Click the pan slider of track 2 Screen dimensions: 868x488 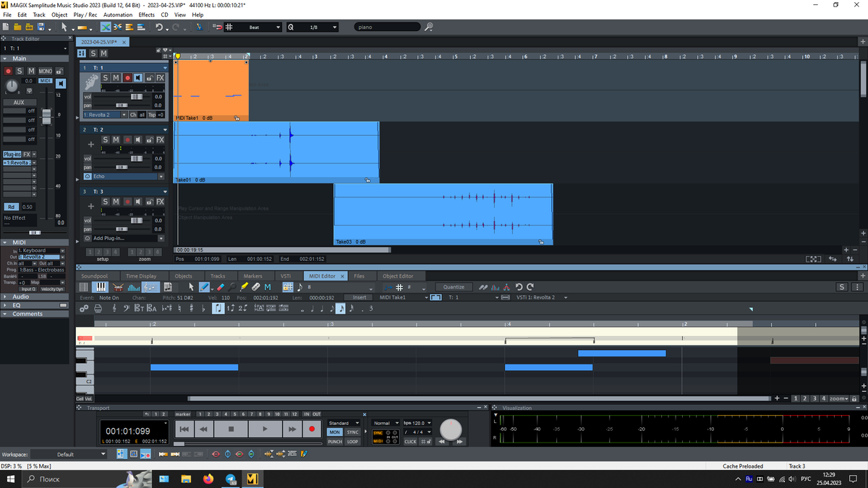click(122, 168)
